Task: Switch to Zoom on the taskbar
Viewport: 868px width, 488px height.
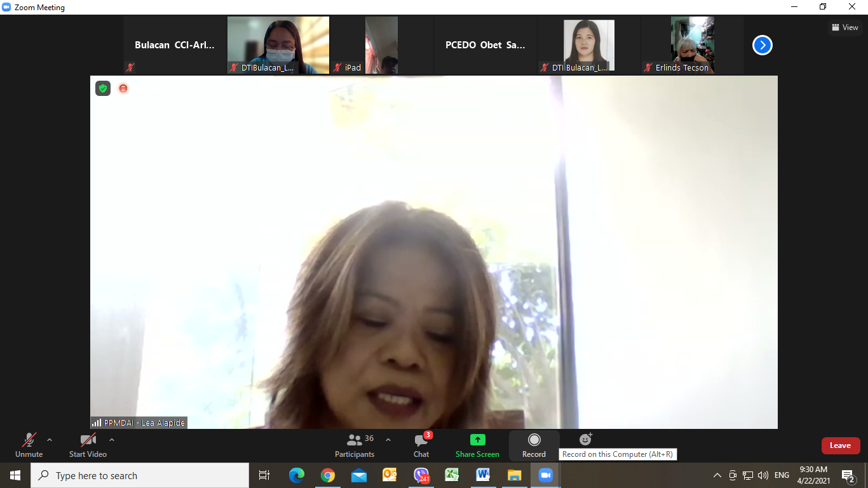Action: [546, 475]
